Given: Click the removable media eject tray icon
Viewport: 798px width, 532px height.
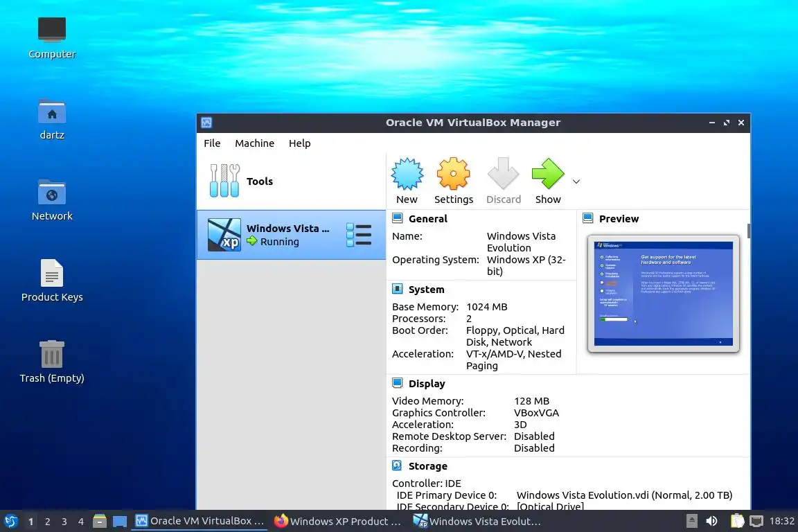Looking at the screenshot, I should [691, 521].
